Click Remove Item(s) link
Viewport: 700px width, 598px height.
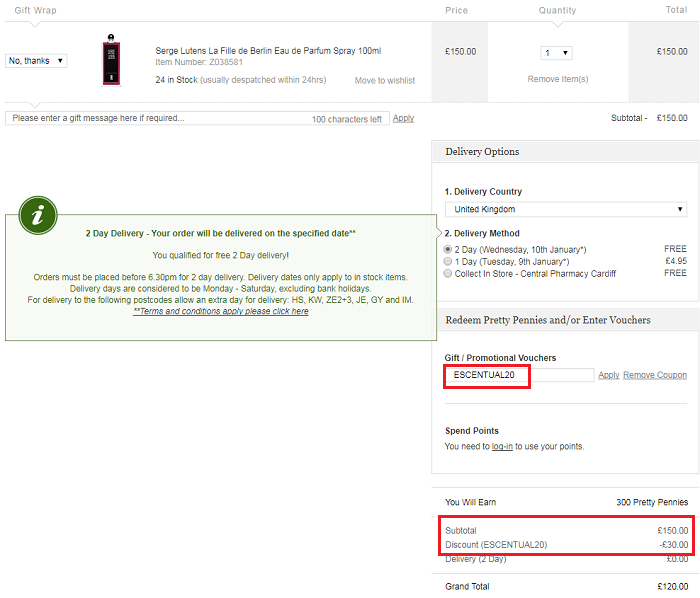click(558, 79)
